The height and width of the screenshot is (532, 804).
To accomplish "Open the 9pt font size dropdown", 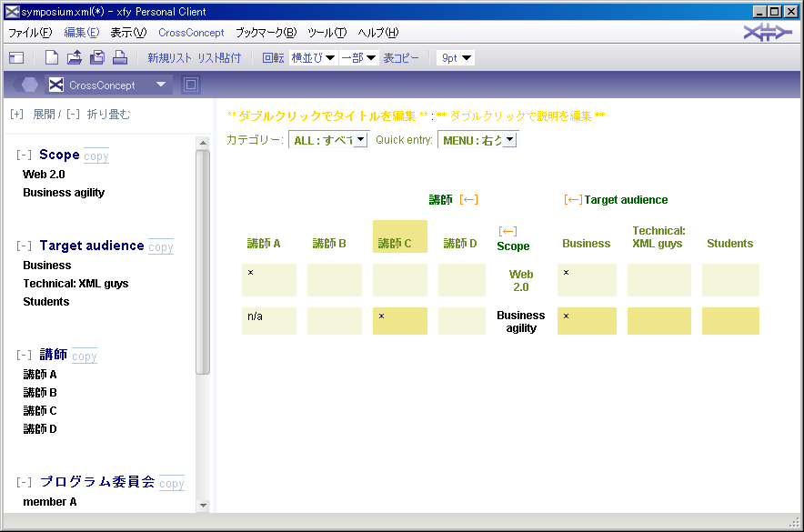I will (456, 58).
